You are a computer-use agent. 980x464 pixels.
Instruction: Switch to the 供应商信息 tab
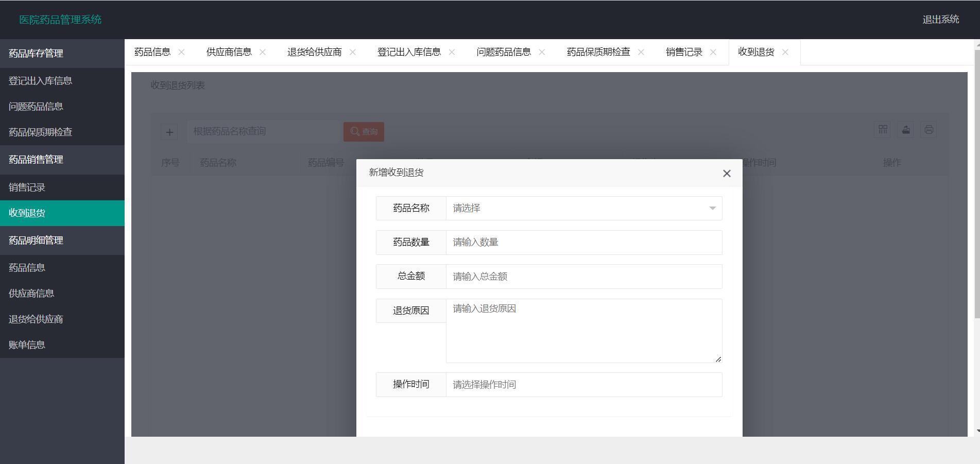pyautogui.click(x=229, y=52)
